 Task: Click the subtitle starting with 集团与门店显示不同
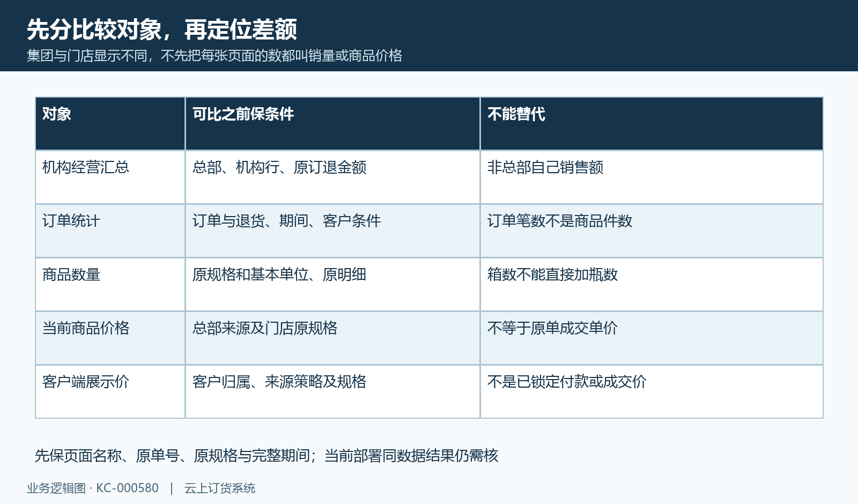214,56
